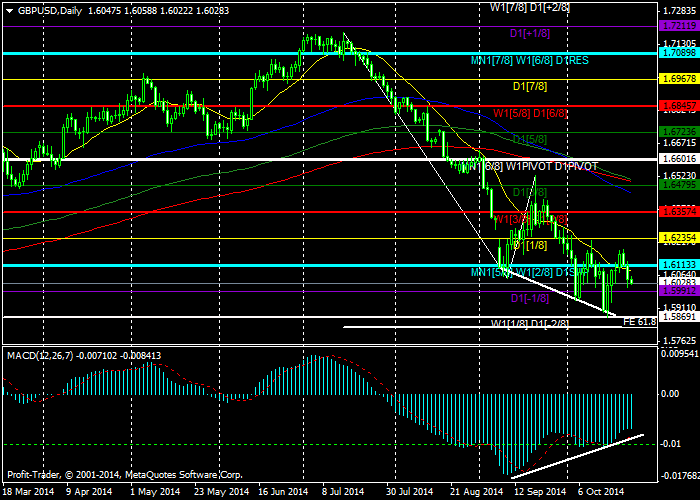Select the yellow D1[7/8] level label

[529, 87]
